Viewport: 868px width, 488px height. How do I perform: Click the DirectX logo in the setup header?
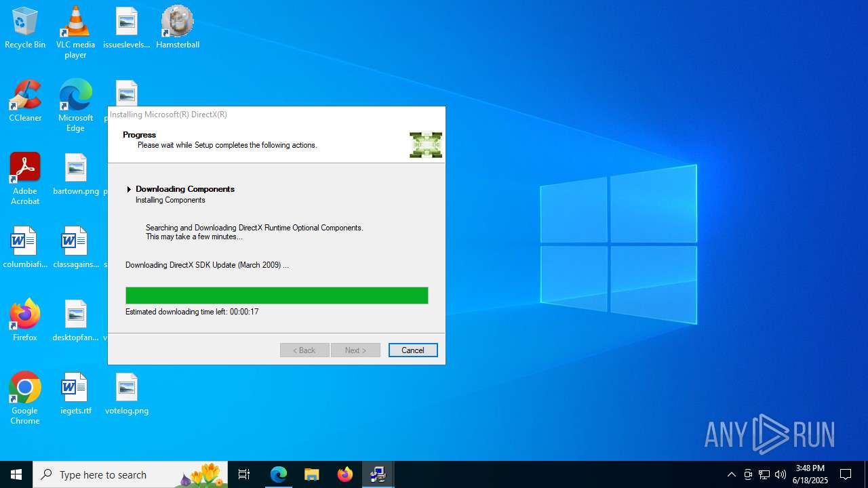pyautogui.click(x=426, y=145)
